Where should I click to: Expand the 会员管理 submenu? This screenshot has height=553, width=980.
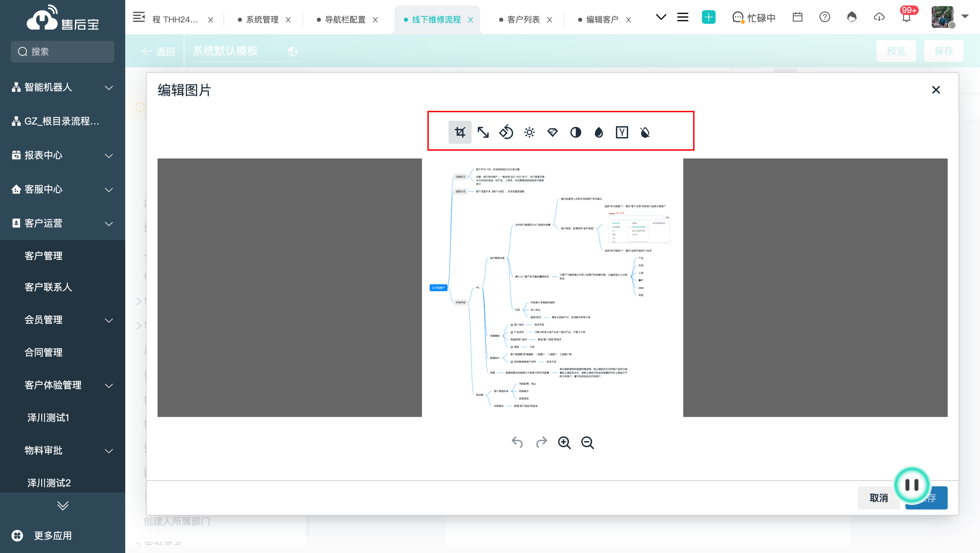(x=62, y=320)
